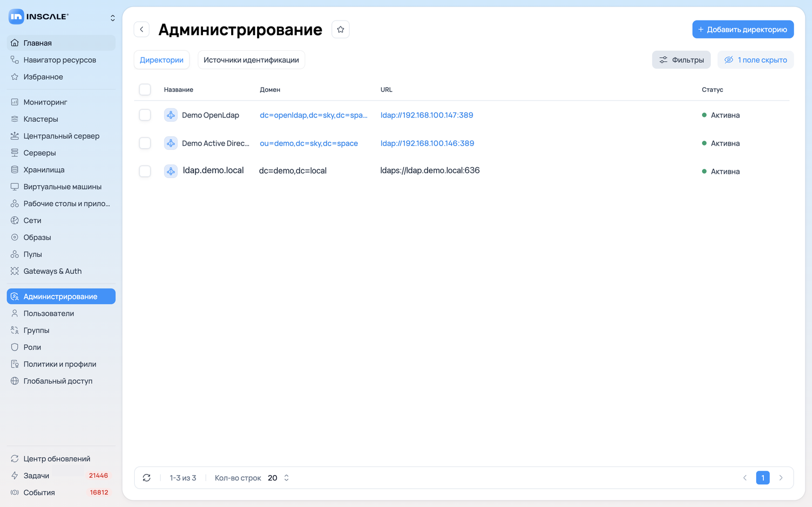Sort by the Название column header
Viewport: 812px width, 507px height.
click(179, 89)
